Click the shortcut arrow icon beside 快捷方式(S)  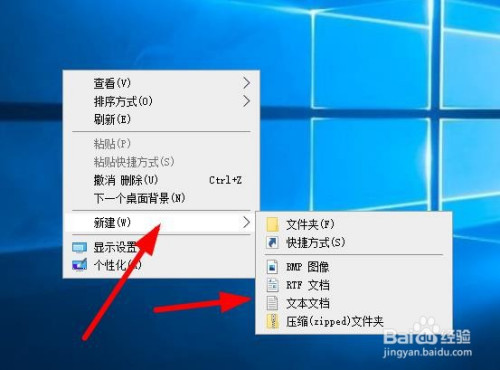coord(272,242)
